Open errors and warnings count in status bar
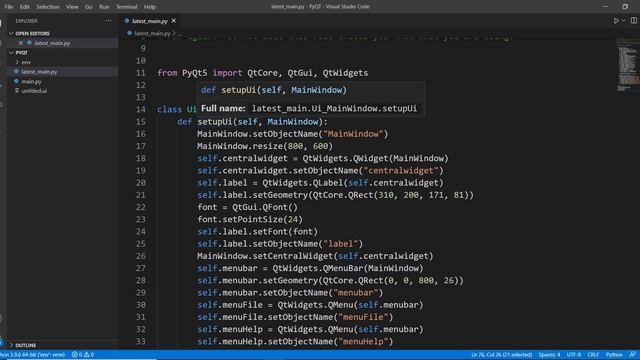Image resolution: width=640 pixels, height=360 pixels. click(x=83, y=355)
